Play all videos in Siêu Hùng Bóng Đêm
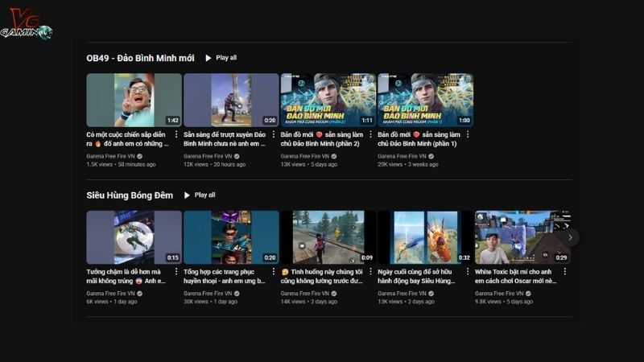Screen dimensions: 644x362 [x=200, y=195]
